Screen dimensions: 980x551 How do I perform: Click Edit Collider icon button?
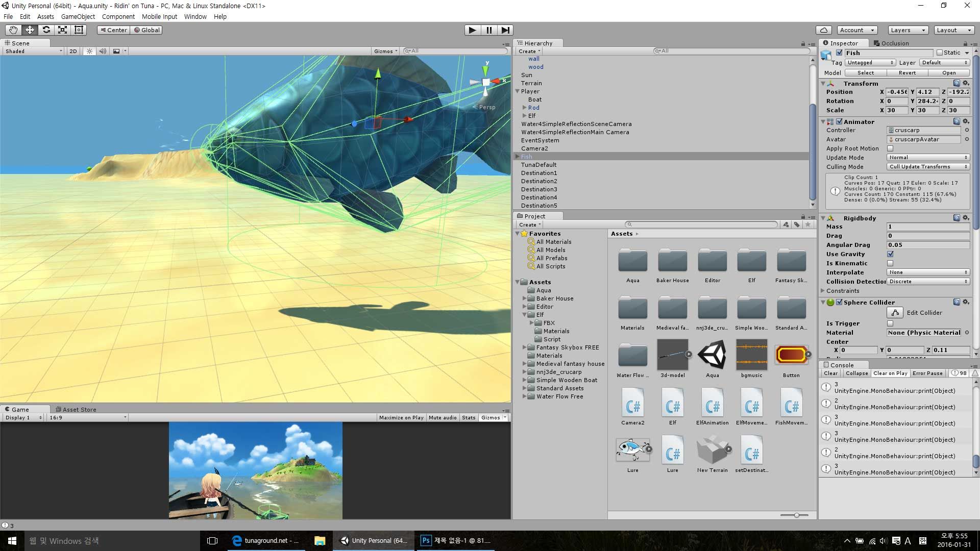pos(895,313)
